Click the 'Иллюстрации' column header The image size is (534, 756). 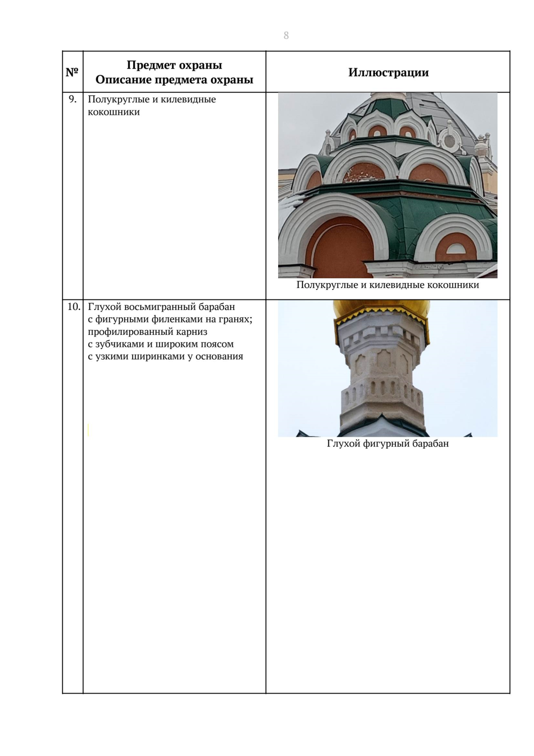[388, 72]
